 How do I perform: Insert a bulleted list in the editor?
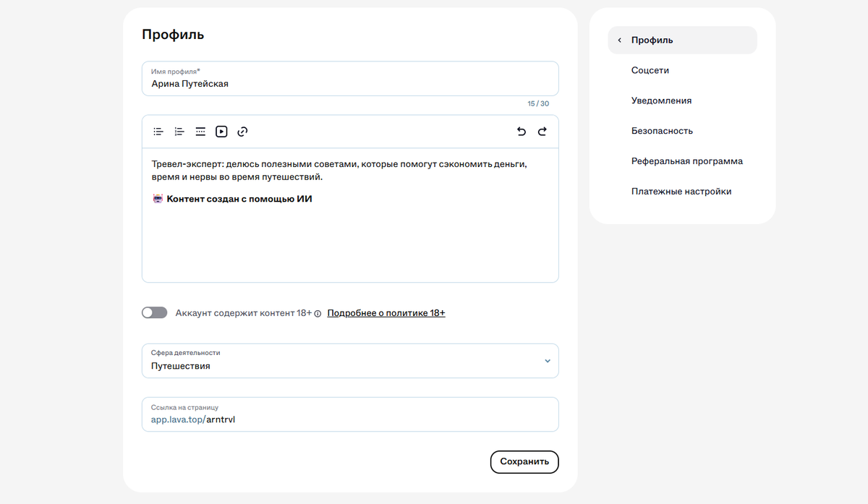pyautogui.click(x=158, y=132)
